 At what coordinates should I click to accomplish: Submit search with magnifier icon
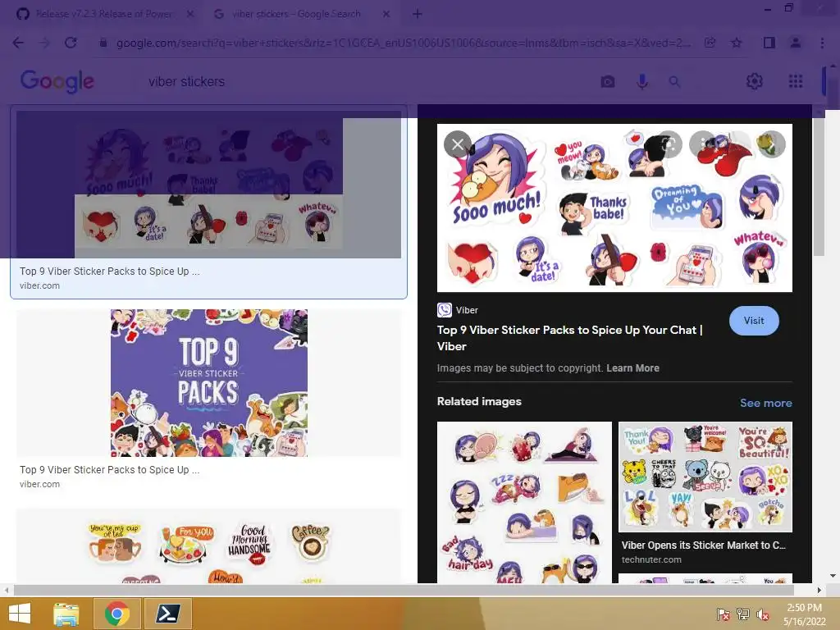674,81
